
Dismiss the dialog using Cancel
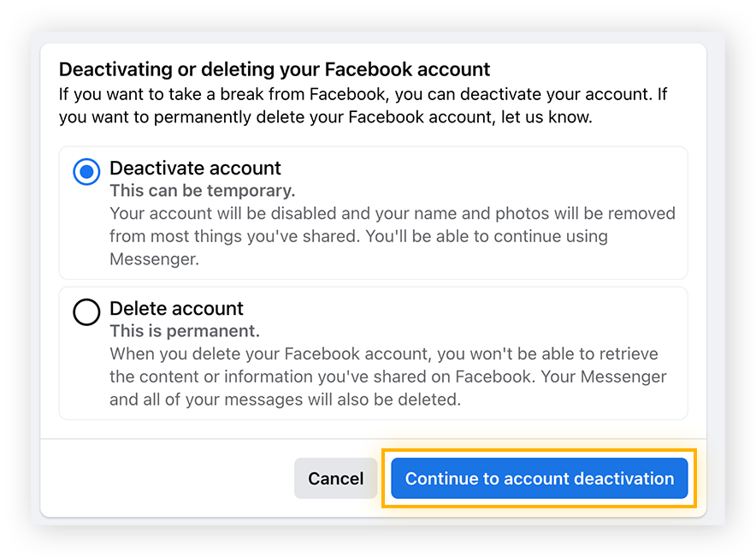[x=335, y=478]
